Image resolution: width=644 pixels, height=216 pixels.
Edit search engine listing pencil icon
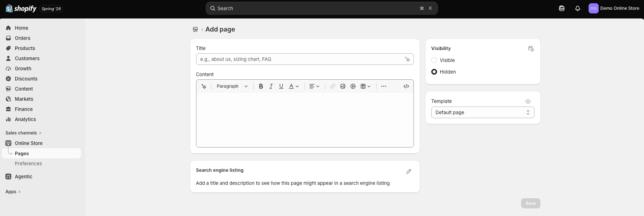coord(409,171)
